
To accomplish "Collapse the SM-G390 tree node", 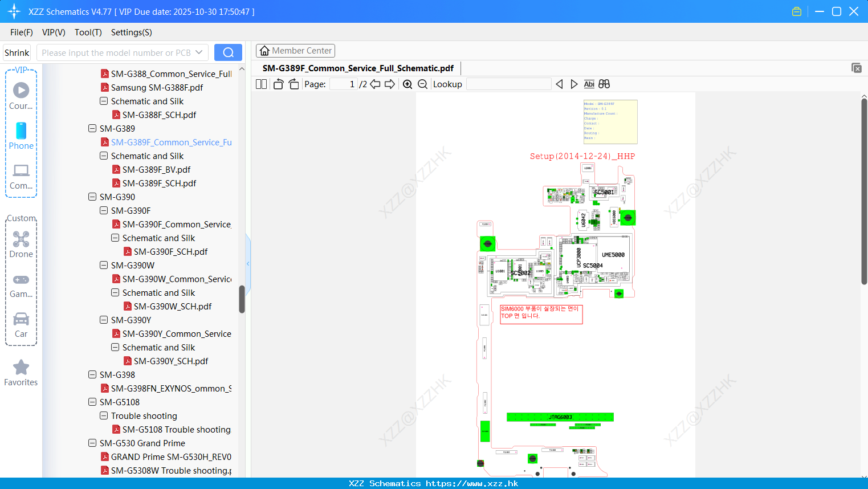I will tap(92, 197).
